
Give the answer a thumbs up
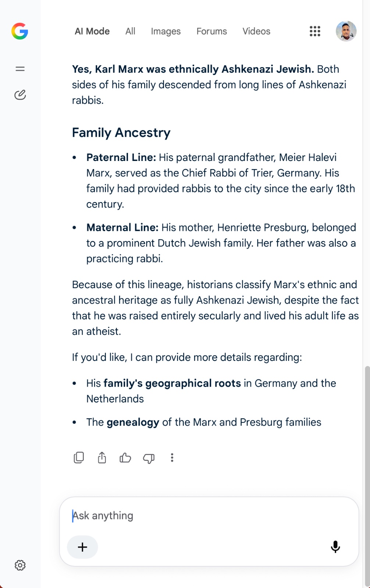click(x=125, y=458)
